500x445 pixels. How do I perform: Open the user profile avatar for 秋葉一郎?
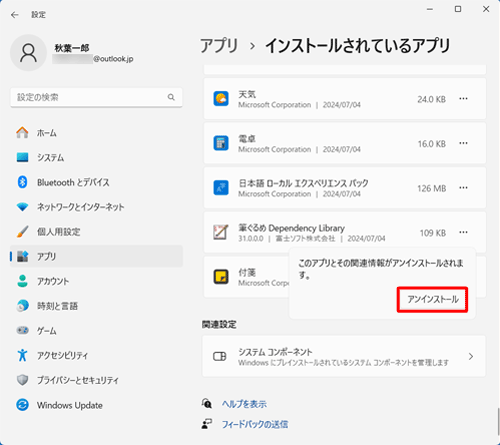[28, 53]
